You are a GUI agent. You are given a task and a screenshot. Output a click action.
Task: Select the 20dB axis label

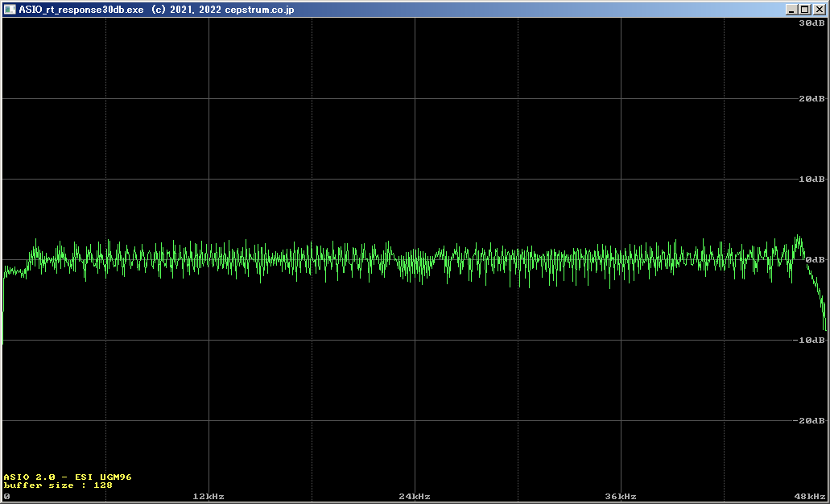tap(811, 99)
